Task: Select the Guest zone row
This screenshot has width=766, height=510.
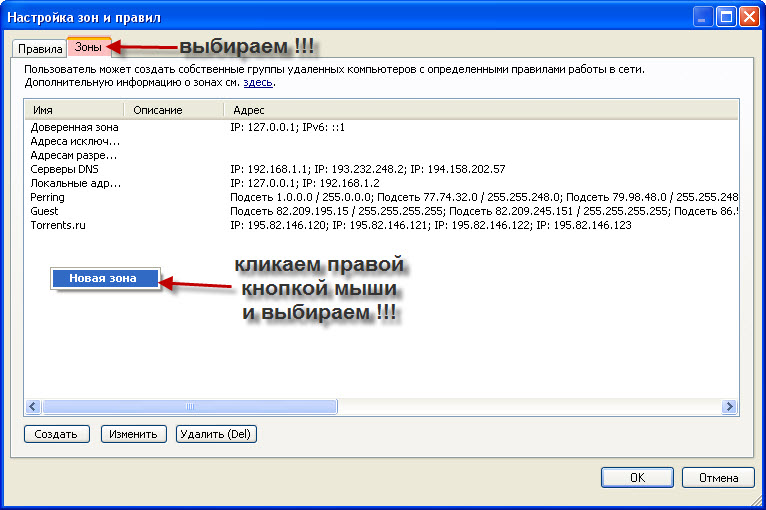Action: (x=45, y=212)
